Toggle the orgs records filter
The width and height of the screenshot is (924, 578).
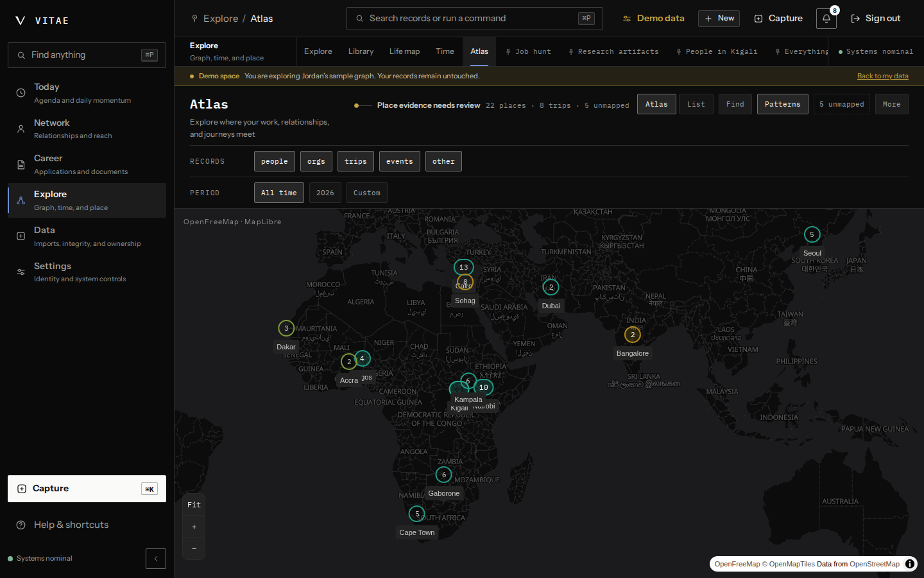pos(316,161)
